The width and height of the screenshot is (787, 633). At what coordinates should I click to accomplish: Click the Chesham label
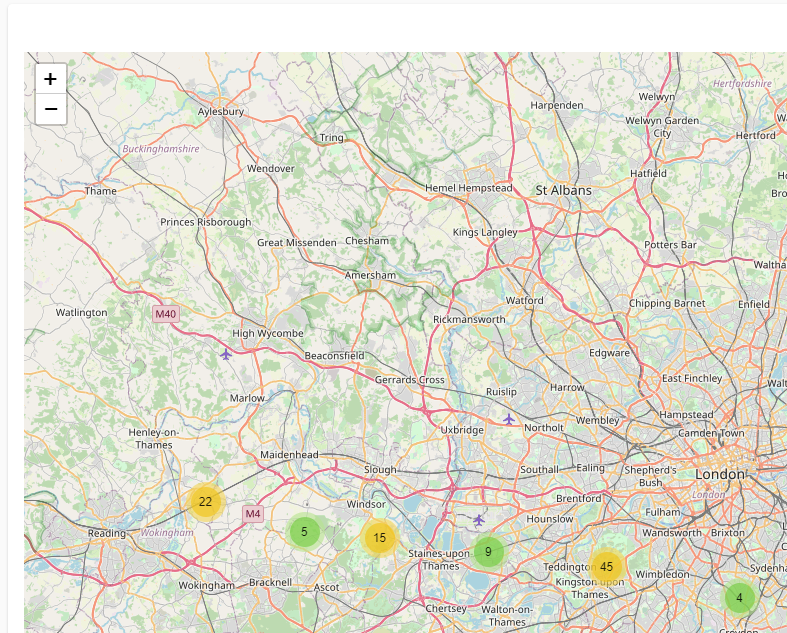click(x=367, y=240)
